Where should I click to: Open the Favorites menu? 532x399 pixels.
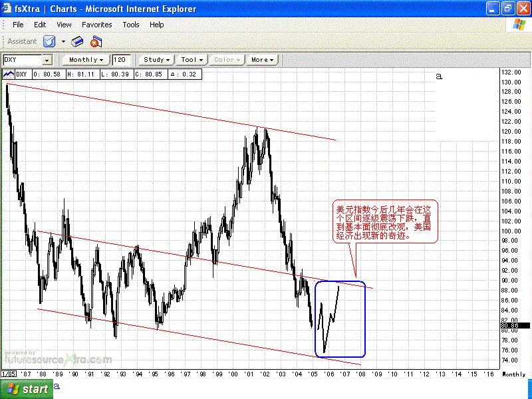[97, 25]
